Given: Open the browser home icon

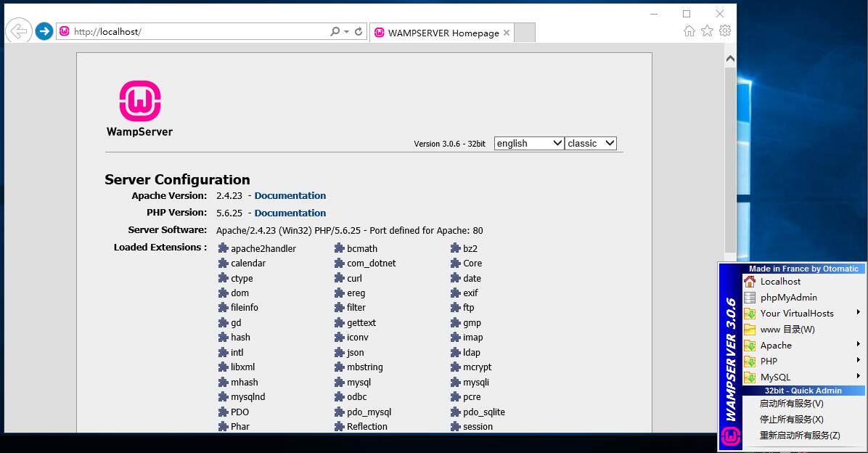Looking at the screenshot, I should [689, 31].
